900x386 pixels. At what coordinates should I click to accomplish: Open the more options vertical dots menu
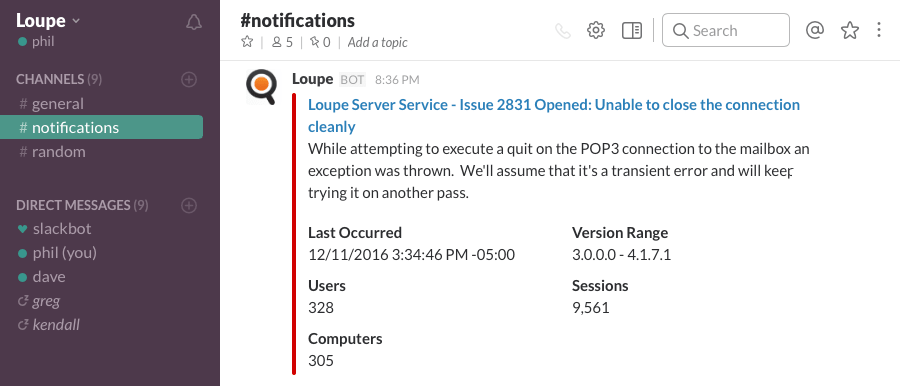(879, 30)
